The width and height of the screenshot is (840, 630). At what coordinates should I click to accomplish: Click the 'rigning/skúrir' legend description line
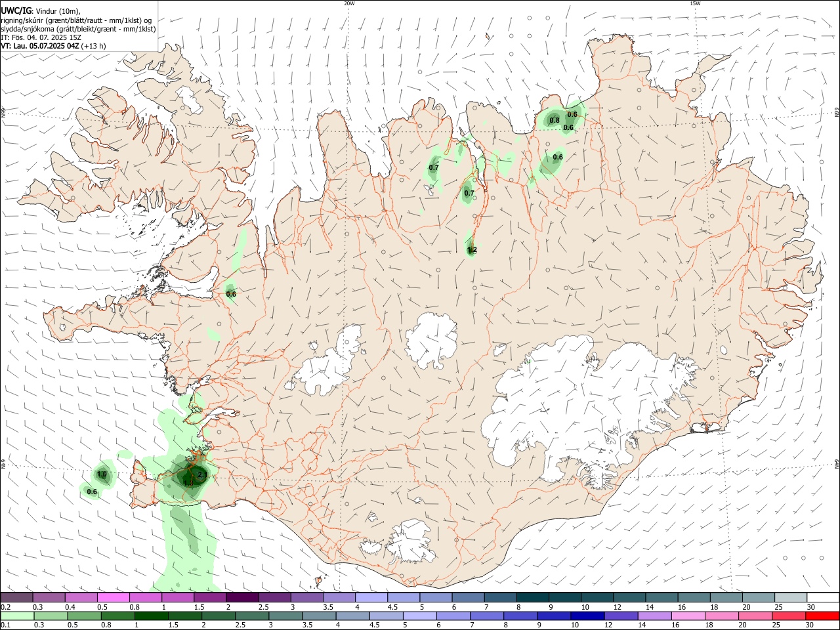click(76, 20)
